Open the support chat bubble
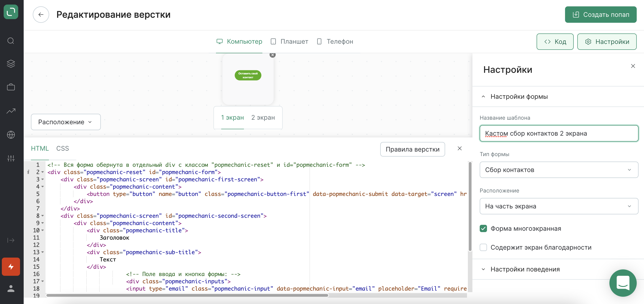This screenshot has width=644, height=304. (623, 283)
